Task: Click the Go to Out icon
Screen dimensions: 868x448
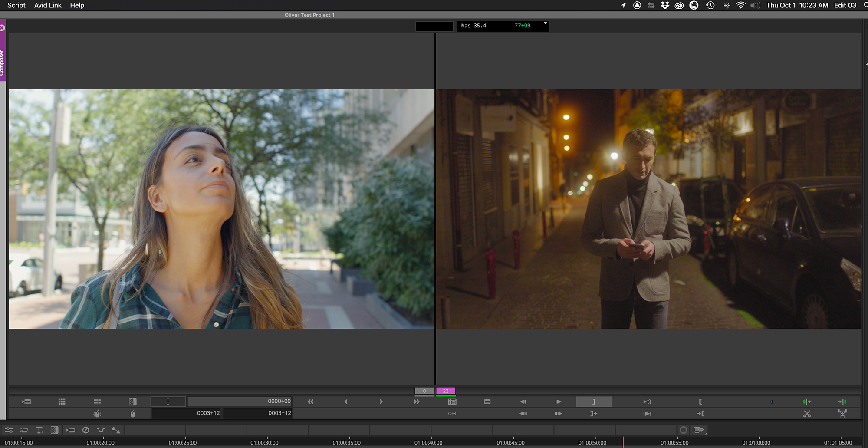Action: coord(594,413)
